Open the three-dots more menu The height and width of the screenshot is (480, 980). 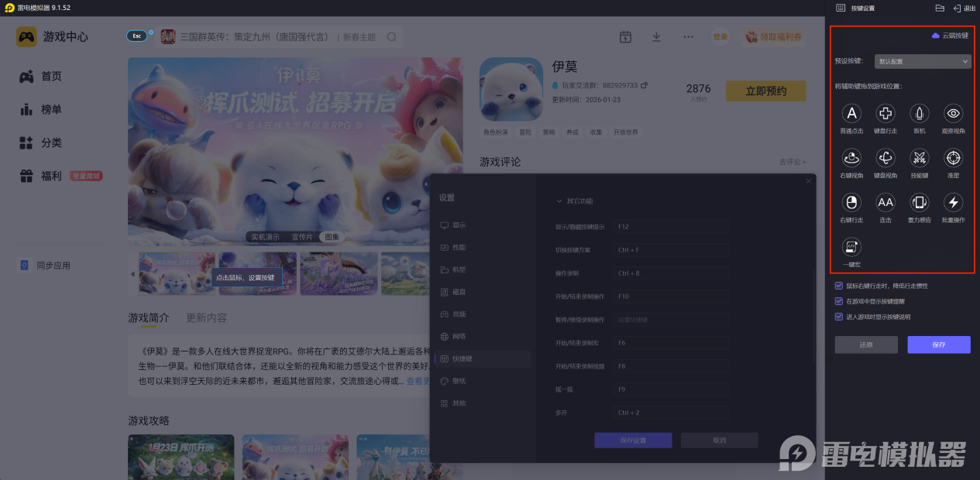click(689, 36)
